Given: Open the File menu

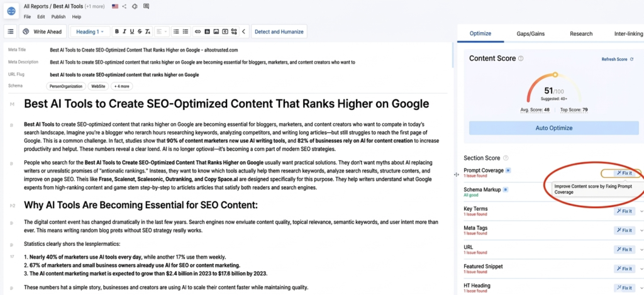Looking at the screenshot, I should 27,17.
